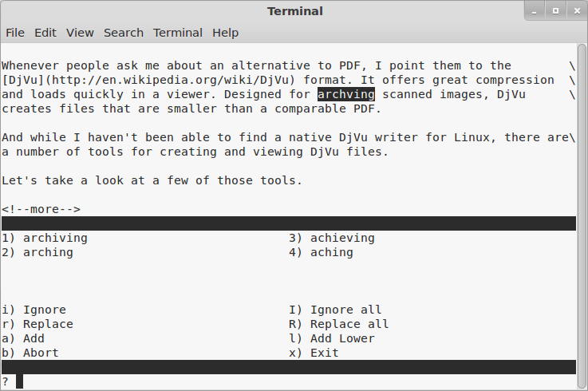This screenshot has height=391, width=588.
Task: Open the File menu
Action: (15, 33)
